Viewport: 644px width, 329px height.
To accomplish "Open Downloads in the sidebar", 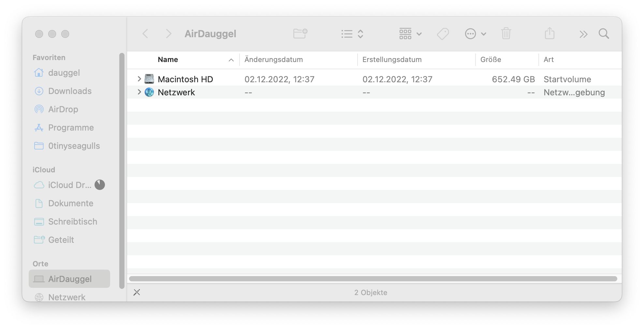I will [x=69, y=91].
